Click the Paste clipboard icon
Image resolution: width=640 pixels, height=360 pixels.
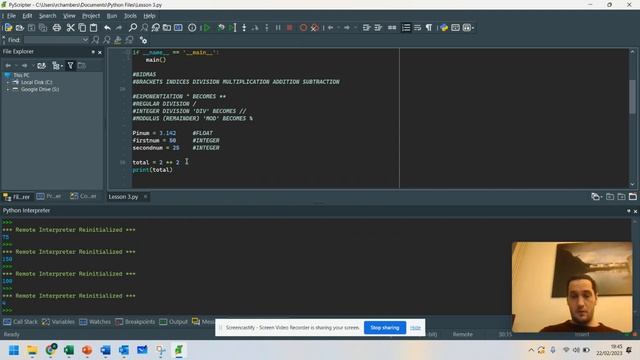[93, 28]
